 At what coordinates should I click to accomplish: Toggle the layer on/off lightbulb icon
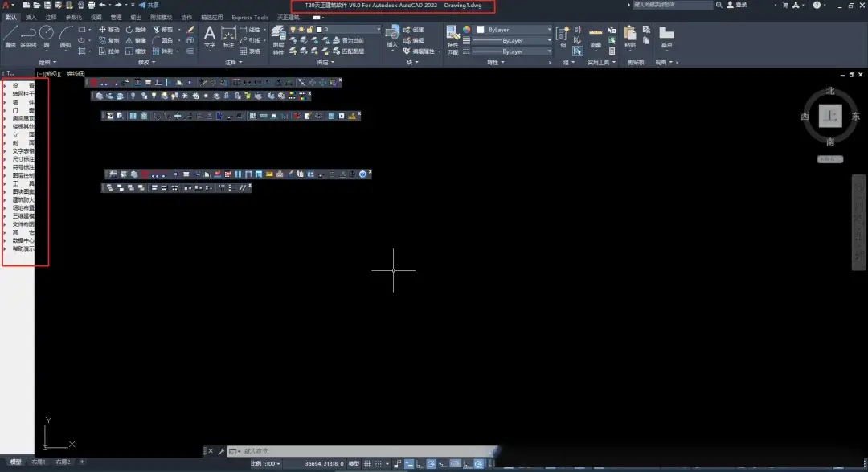tap(292, 30)
